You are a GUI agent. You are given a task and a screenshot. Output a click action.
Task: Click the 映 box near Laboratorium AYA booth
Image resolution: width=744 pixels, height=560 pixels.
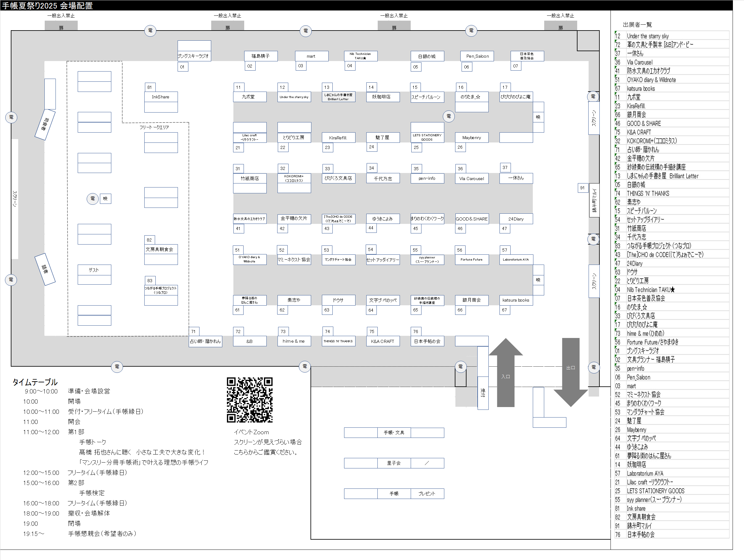pos(538,280)
